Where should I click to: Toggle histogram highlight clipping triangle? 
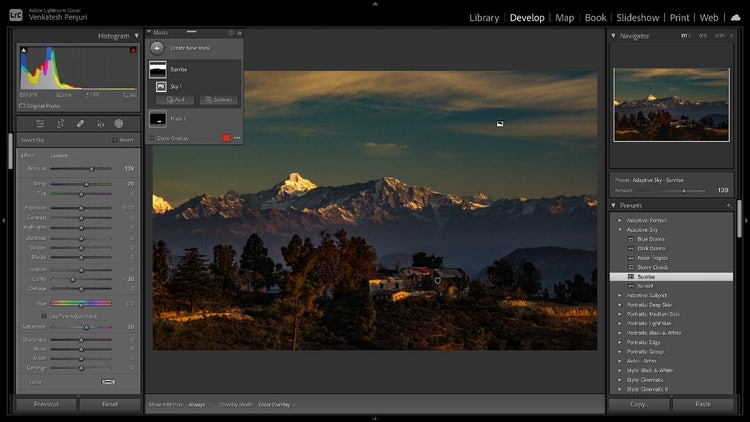133,50
